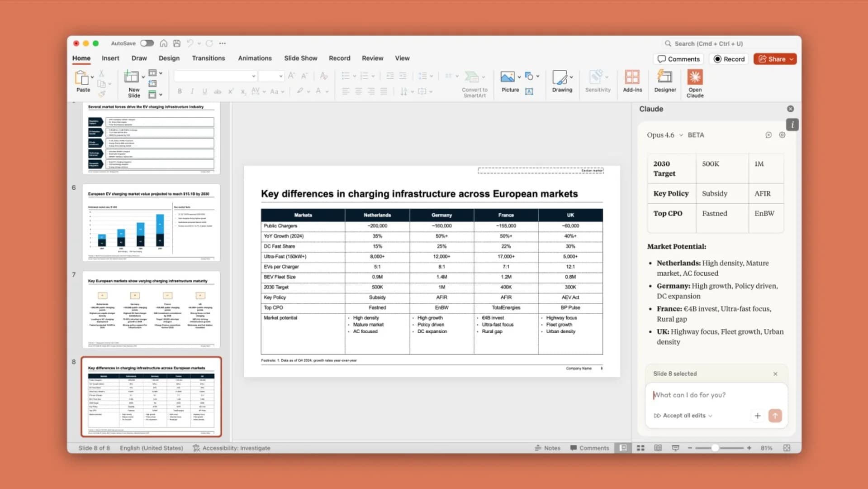
Task: Open the Drawing tools
Action: pos(561,81)
